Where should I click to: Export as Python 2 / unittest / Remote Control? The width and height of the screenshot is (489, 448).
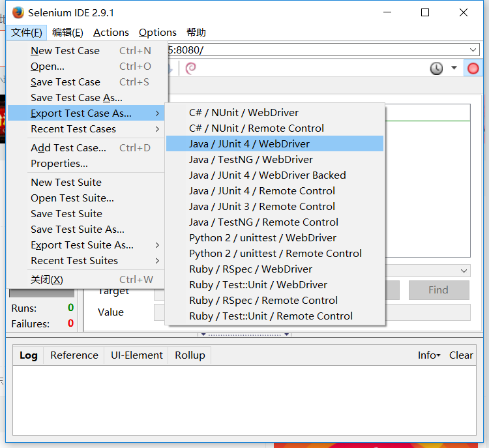click(274, 253)
